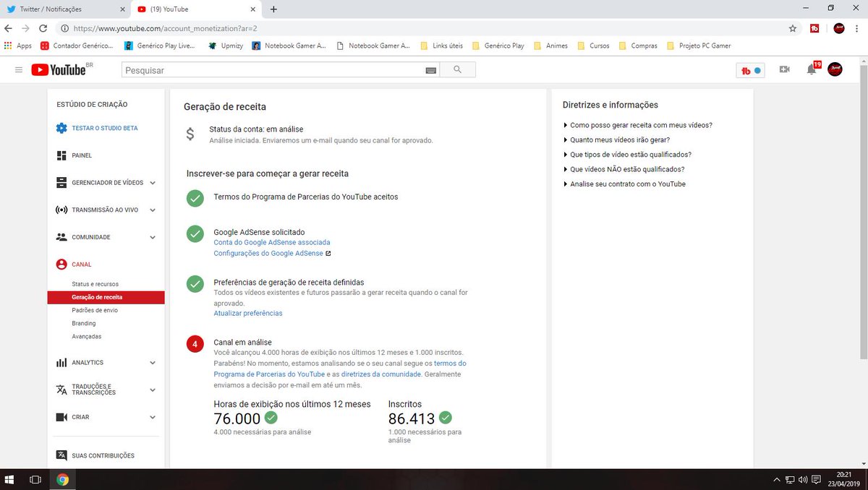Image resolution: width=868 pixels, height=490 pixels.
Task: Open Avançadas menu item
Action: click(87, 336)
